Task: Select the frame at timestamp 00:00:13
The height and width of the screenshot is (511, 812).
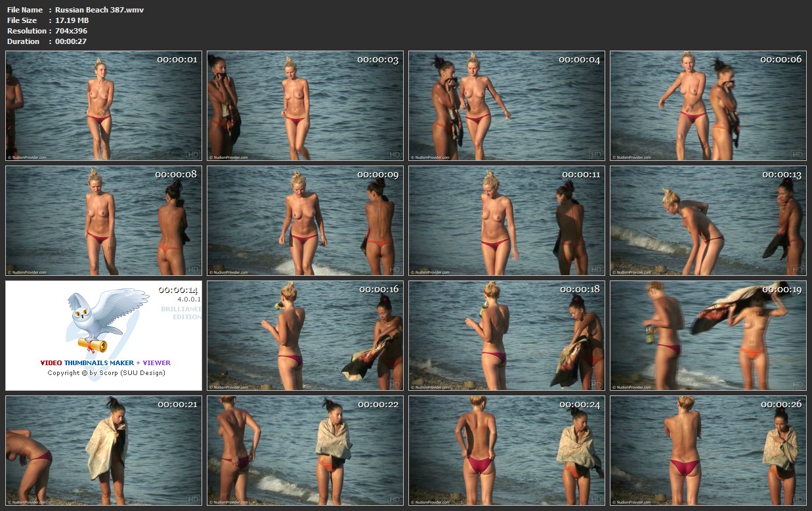Action: pos(708,221)
